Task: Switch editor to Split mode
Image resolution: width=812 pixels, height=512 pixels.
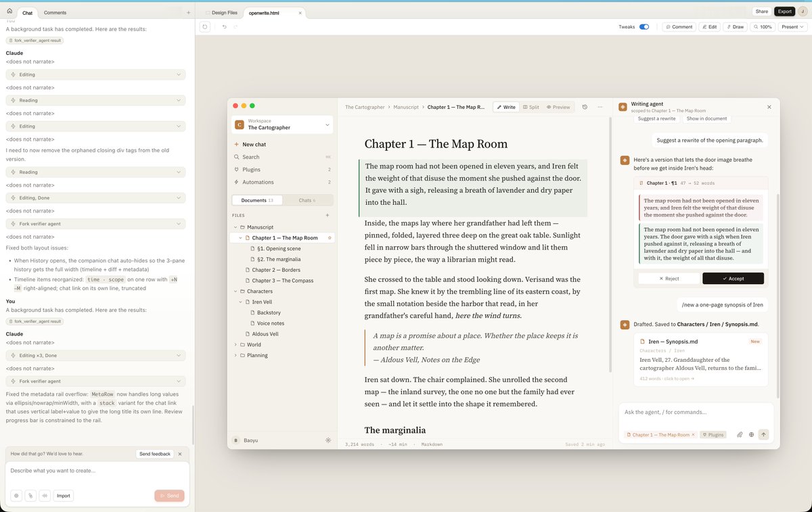Action: (531, 107)
